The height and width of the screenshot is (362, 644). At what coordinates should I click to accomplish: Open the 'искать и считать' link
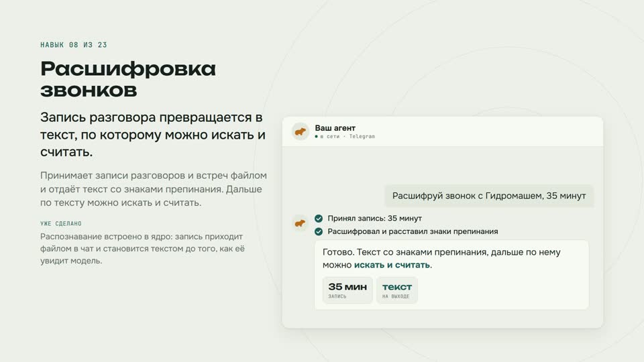coord(392,265)
